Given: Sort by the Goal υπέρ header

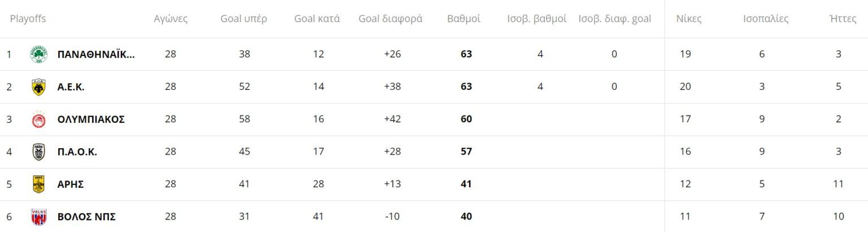Looking at the screenshot, I should (x=244, y=19).
